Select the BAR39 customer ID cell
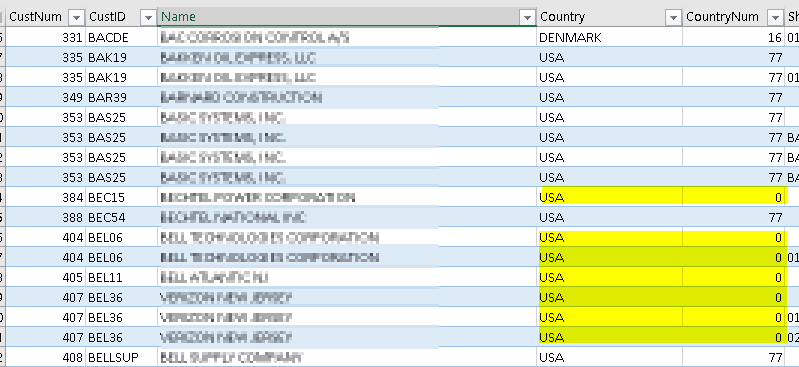The height and width of the screenshot is (367, 799). click(121, 97)
